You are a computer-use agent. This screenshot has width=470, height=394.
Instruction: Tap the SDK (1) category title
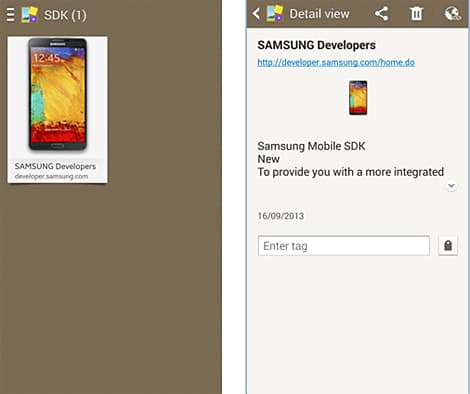[65, 15]
